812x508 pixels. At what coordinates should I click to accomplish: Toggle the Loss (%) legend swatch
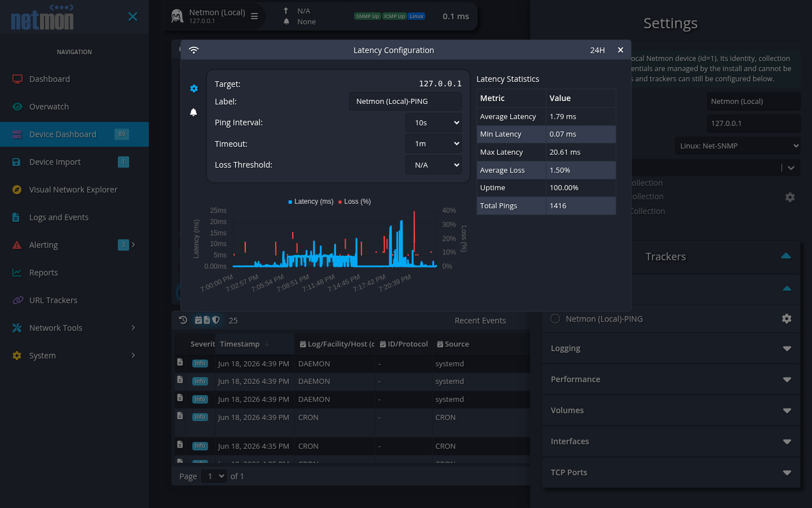[x=340, y=202]
